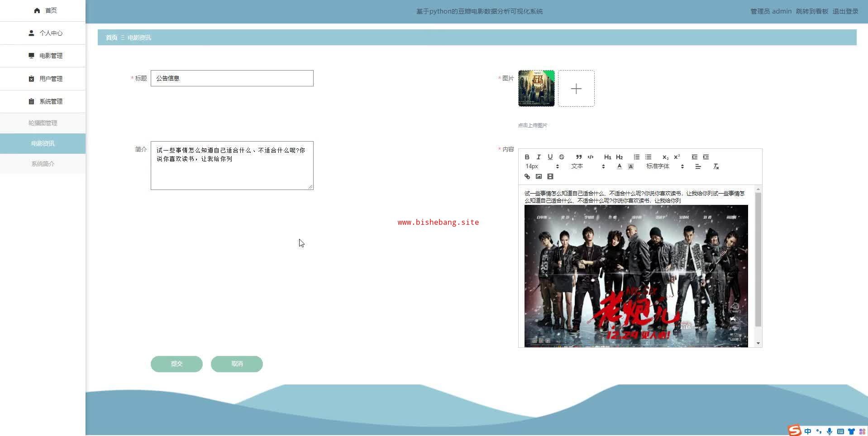Open the skin shirt icon in the input bar
The width and height of the screenshot is (868, 436).
click(851, 431)
